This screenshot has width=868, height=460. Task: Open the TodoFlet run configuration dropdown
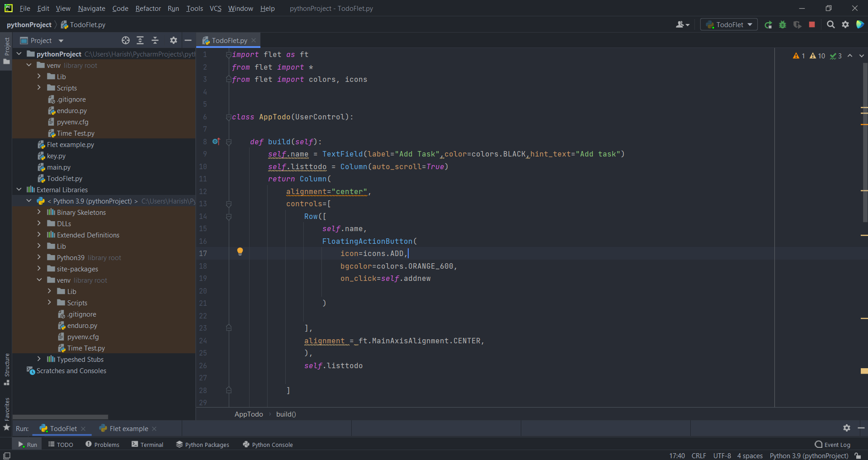pos(729,25)
